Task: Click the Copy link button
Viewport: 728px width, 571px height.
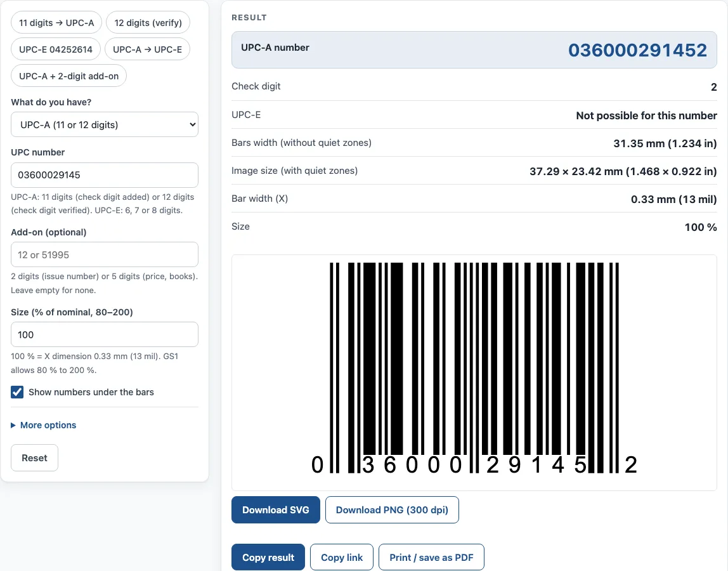Action: pos(342,557)
